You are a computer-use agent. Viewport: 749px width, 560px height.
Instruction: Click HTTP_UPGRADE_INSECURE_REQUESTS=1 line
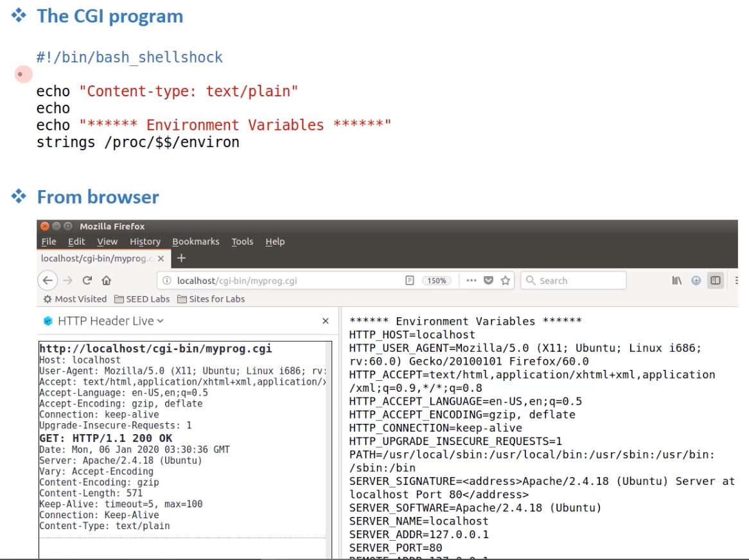[x=455, y=441]
